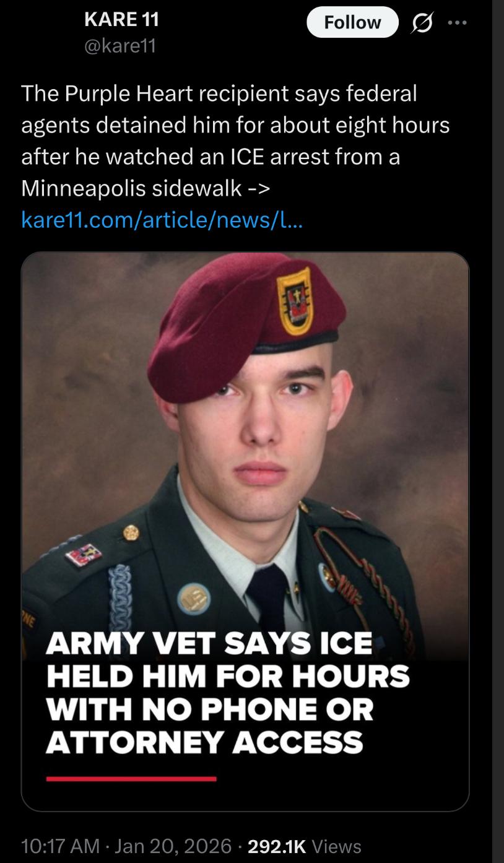
Task: Tap the Follow button
Action: [x=353, y=22]
